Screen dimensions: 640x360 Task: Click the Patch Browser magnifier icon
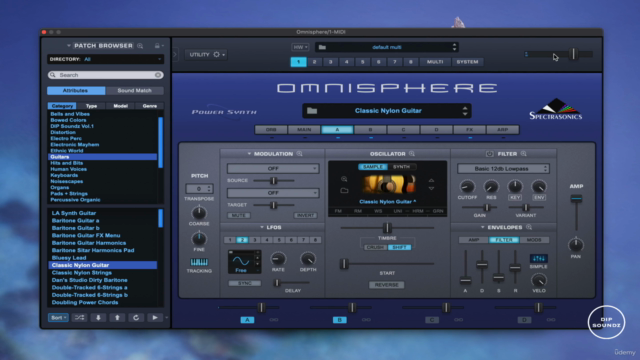click(x=140, y=46)
